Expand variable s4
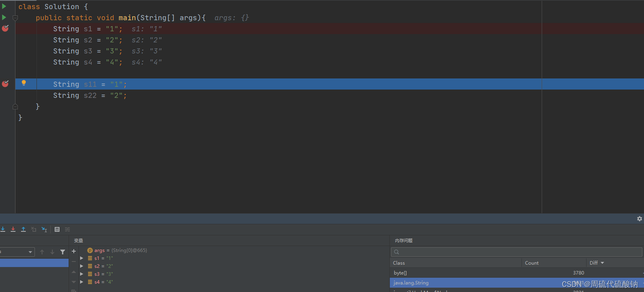 click(82, 282)
